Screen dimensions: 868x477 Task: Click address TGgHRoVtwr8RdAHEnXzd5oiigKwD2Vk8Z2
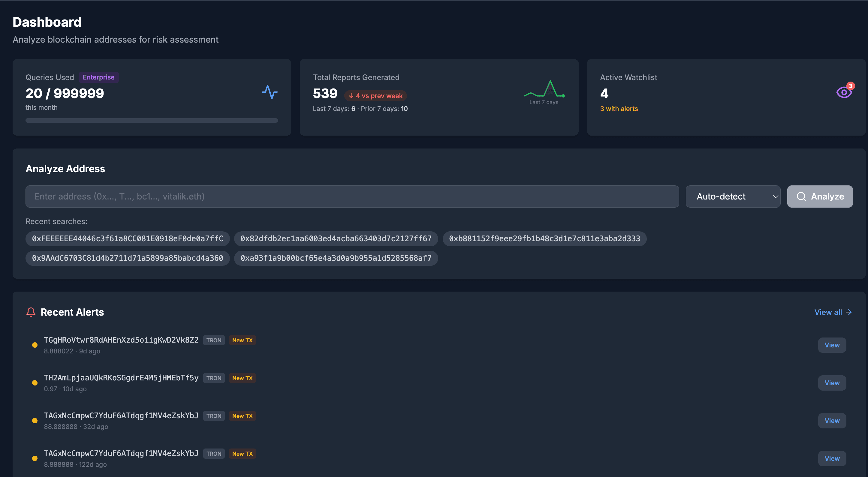[x=121, y=340]
